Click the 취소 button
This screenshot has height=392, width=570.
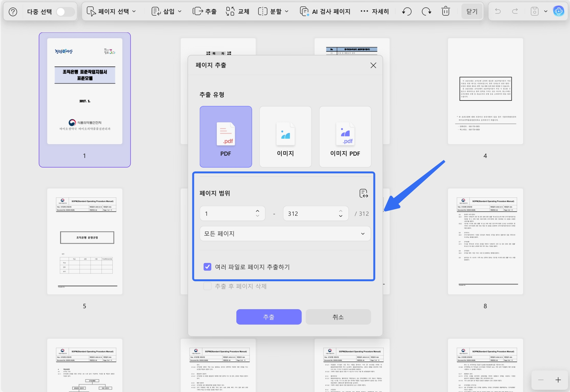[x=338, y=317]
